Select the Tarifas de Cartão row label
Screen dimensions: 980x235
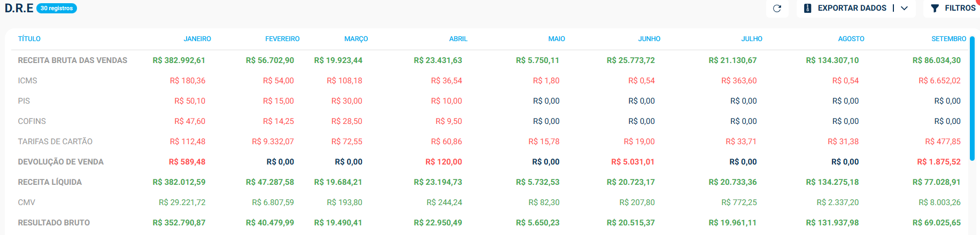click(55, 142)
